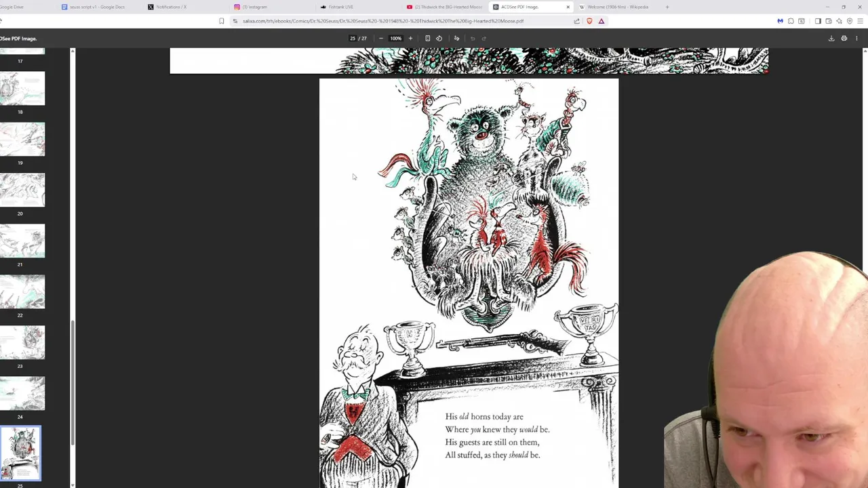
Task: Select the highlighted page 25 thumbnail
Action: click(20, 453)
